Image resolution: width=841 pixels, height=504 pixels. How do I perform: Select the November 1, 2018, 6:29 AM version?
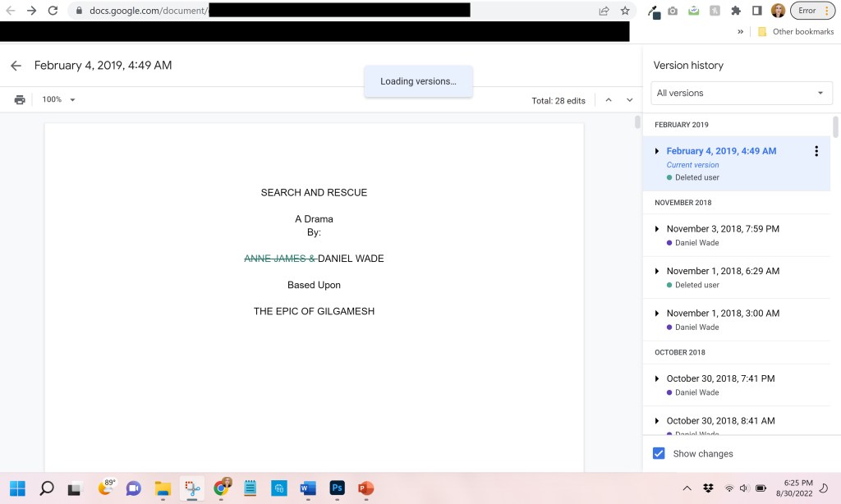(x=723, y=271)
